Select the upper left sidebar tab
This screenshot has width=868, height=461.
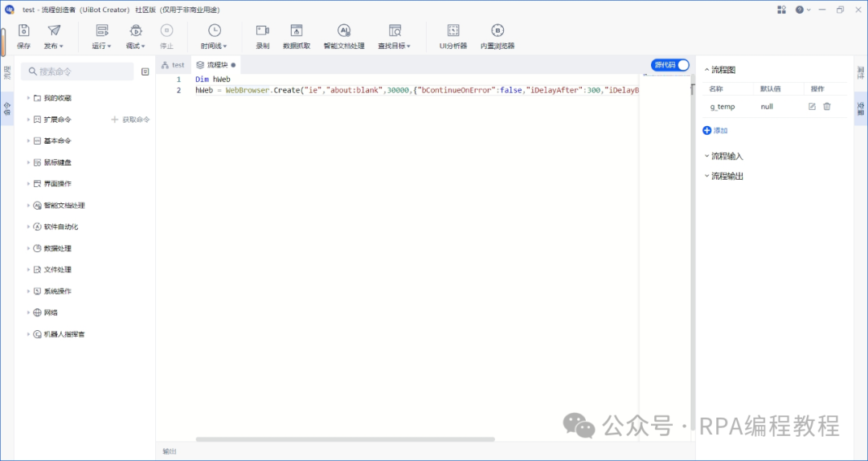tap(6, 72)
